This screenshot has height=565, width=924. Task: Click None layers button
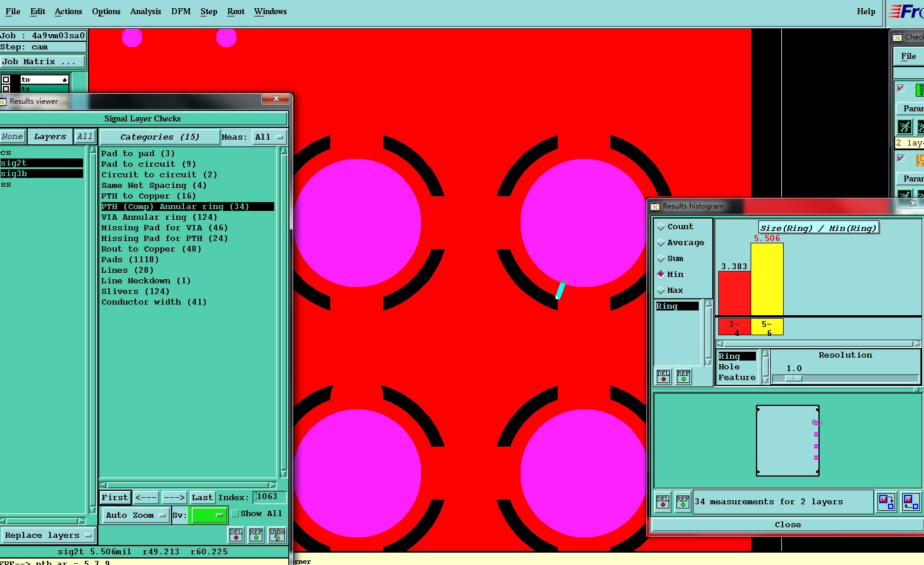(12, 137)
